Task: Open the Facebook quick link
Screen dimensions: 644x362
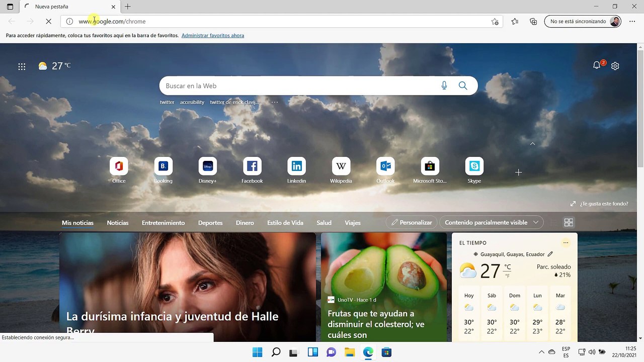Action: 252,170
